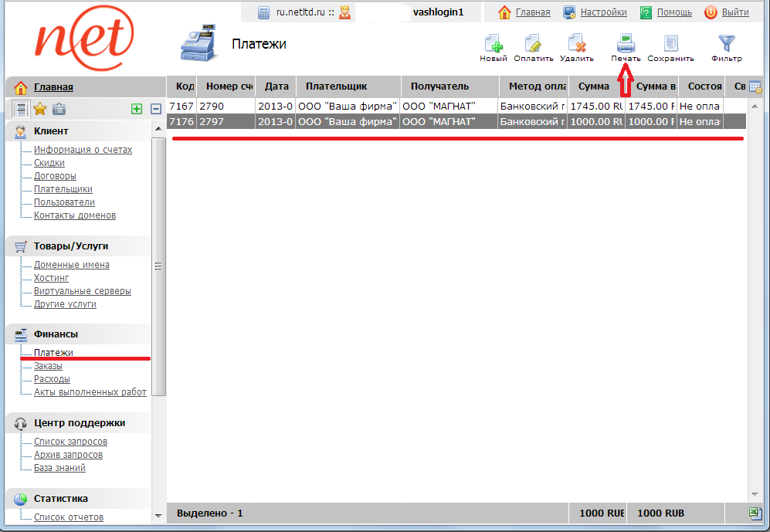Click the Excel export icon at bottom right

tap(755, 513)
